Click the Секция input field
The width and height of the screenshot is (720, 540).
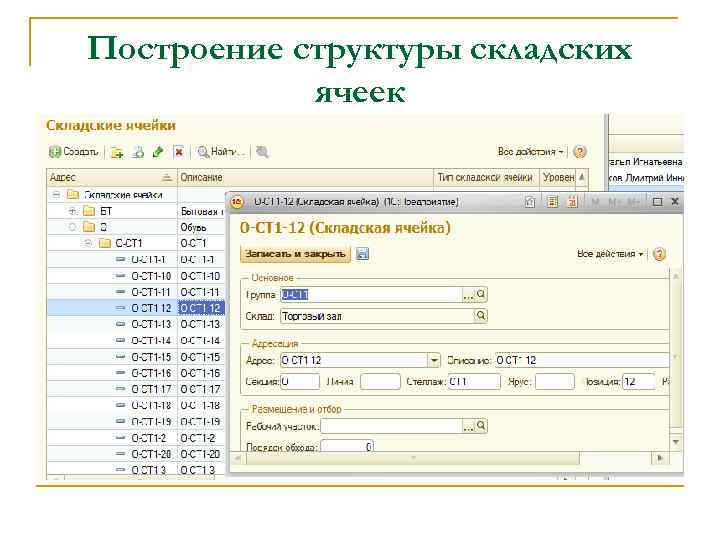300,382
